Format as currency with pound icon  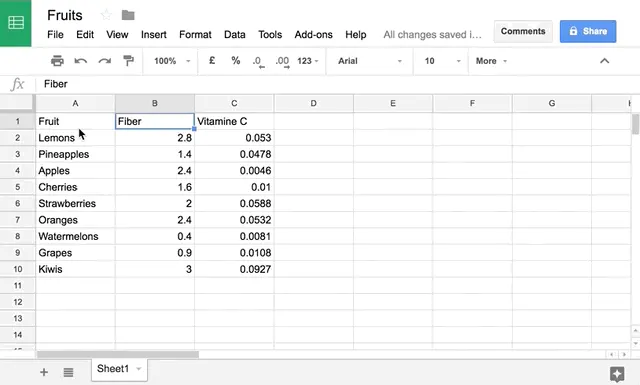pos(212,60)
